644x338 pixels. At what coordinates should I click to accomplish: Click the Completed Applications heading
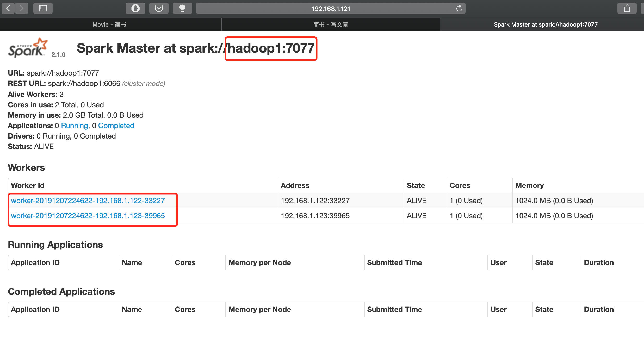point(61,292)
